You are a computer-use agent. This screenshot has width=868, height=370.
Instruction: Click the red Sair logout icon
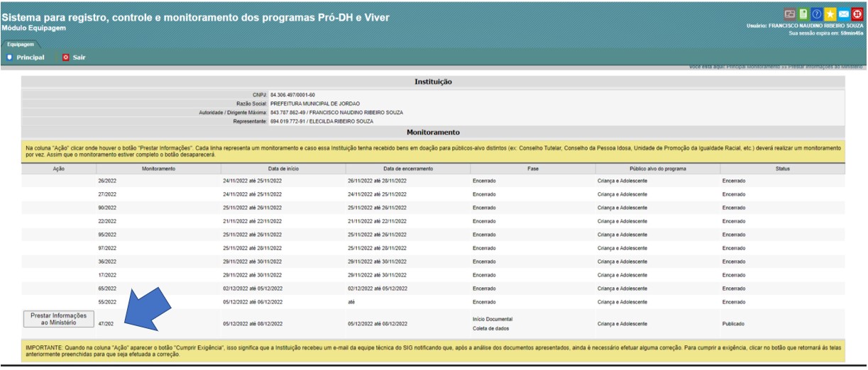(66, 57)
